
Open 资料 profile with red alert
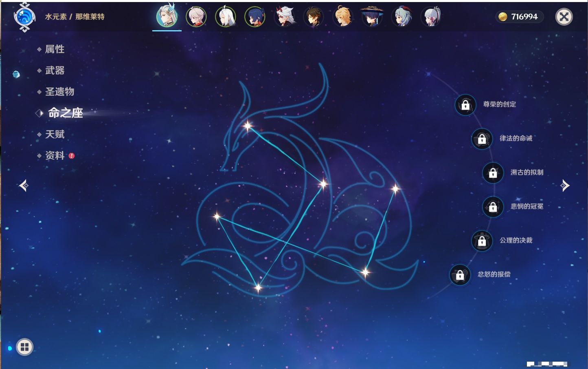tap(55, 155)
